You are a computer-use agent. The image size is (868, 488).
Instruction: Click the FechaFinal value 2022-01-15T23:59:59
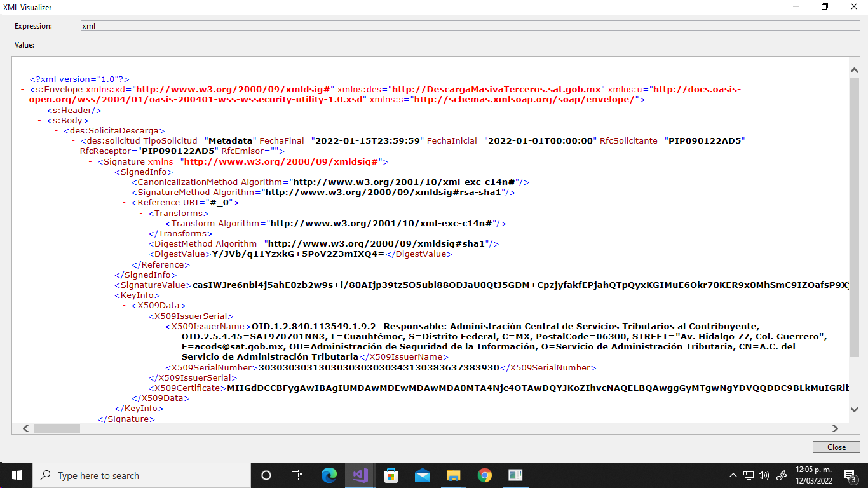pyautogui.click(x=367, y=140)
